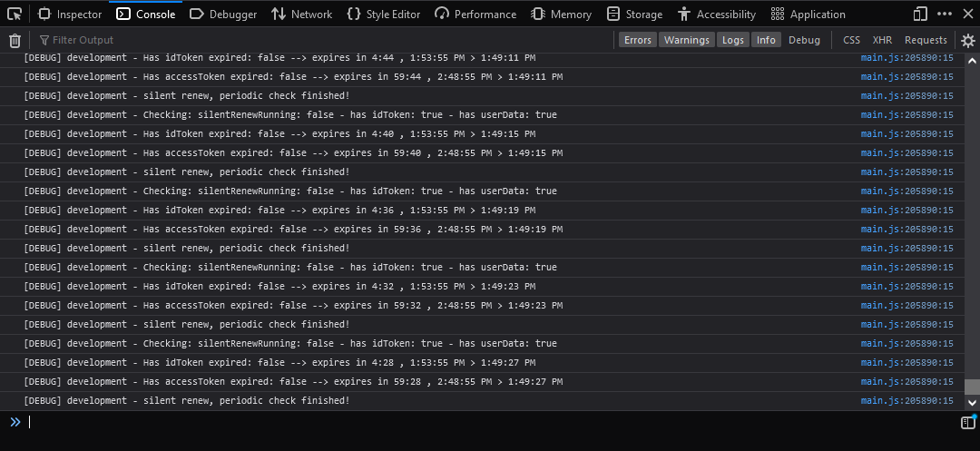Open main.js link for 'expires in 4:40' row

pyautogui.click(x=906, y=133)
